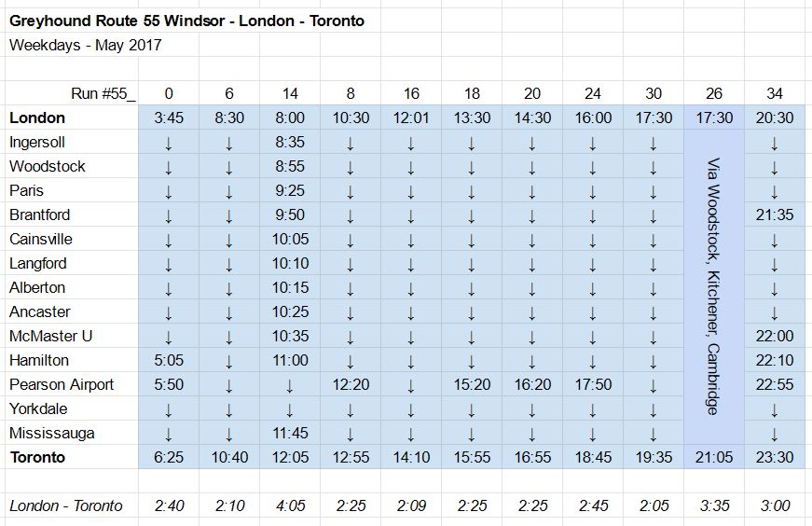
Task: Select the Toronto row label
Action: [x=37, y=457]
